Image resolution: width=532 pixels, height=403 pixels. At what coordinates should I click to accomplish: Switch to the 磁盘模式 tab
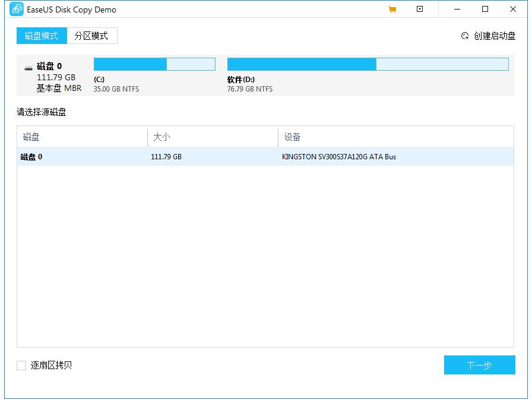(42, 36)
